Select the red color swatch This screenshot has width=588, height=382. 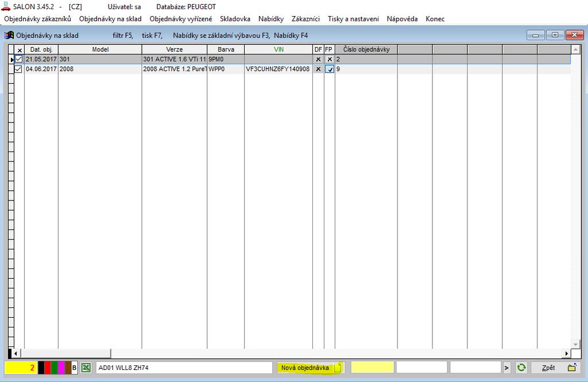[48, 368]
